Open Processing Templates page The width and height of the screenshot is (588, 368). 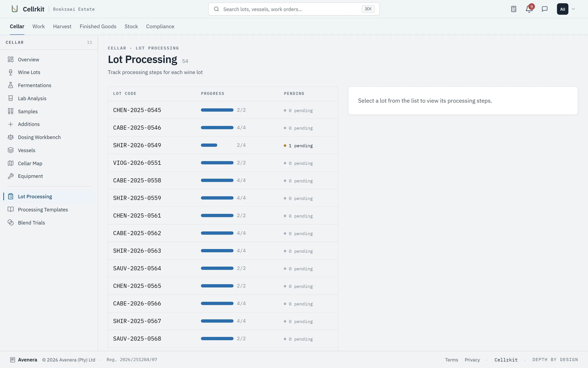tap(49, 210)
